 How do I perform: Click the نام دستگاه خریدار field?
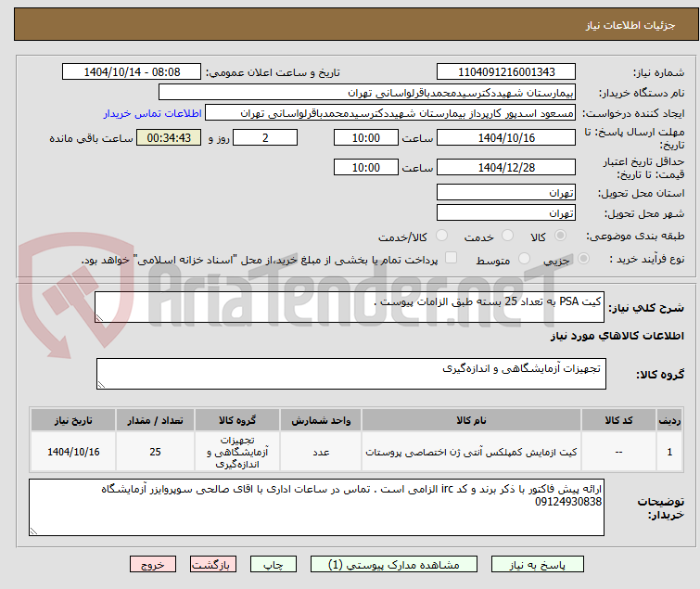point(367,93)
